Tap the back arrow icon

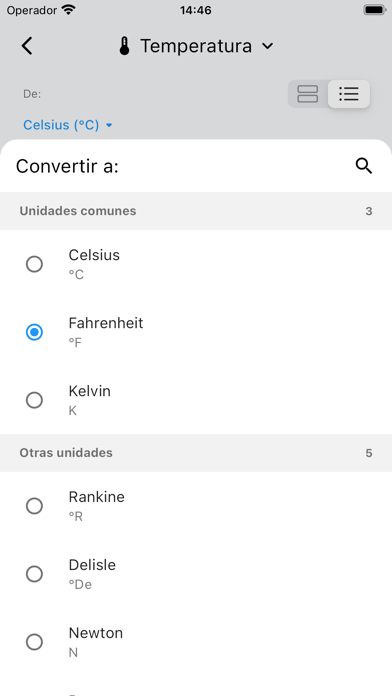(27, 46)
